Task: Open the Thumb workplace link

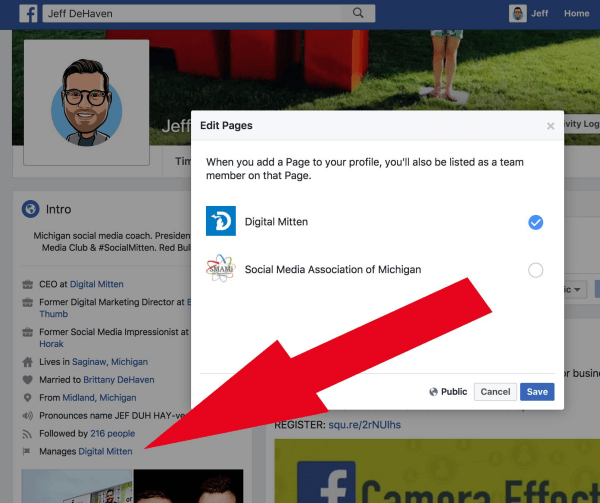Action: (54, 314)
